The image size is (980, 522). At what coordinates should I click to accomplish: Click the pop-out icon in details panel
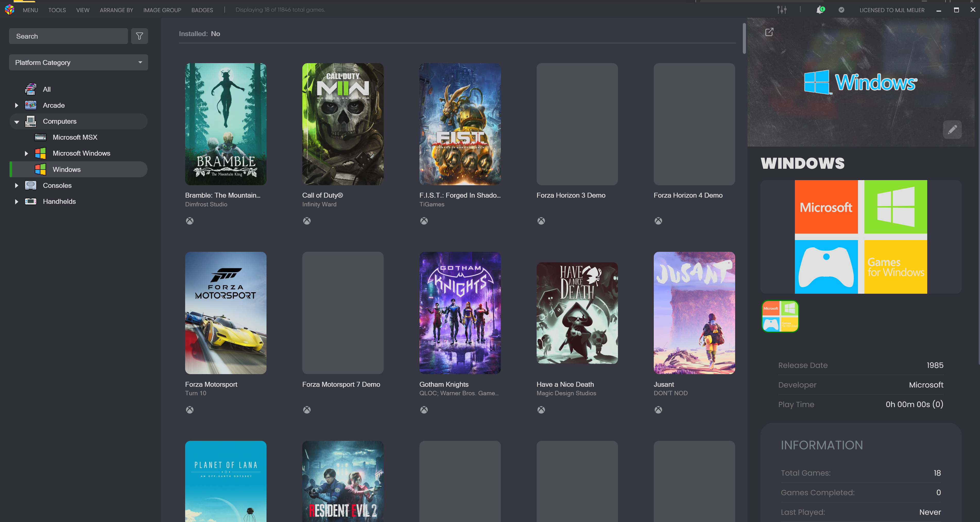coord(769,32)
